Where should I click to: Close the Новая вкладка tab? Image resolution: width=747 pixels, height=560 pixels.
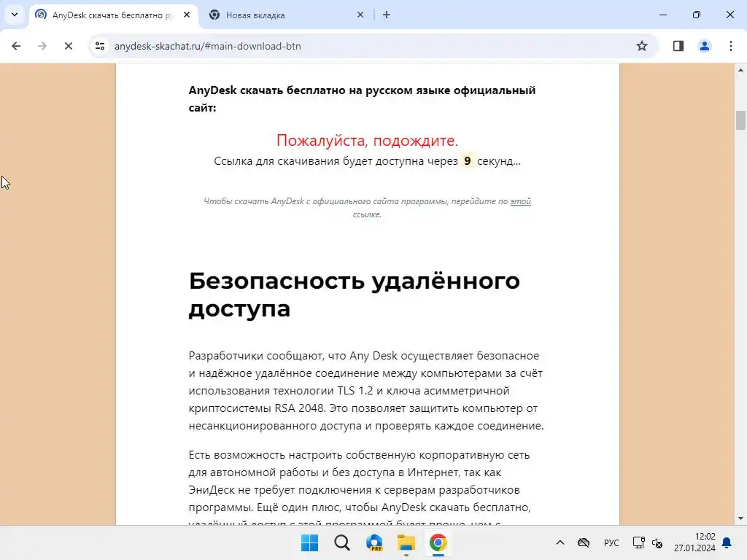pyautogui.click(x=360, y=15)
